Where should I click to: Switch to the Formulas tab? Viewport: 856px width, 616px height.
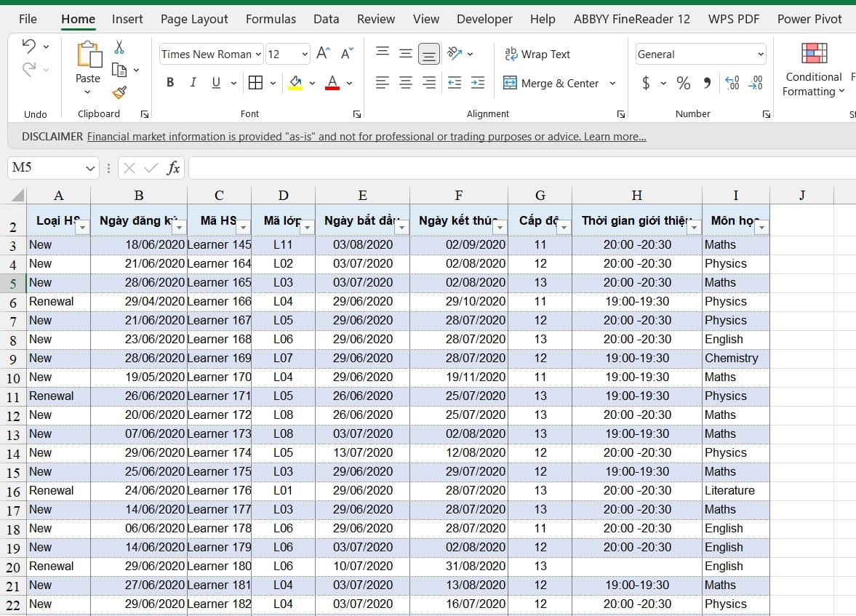tap(271, 19)
